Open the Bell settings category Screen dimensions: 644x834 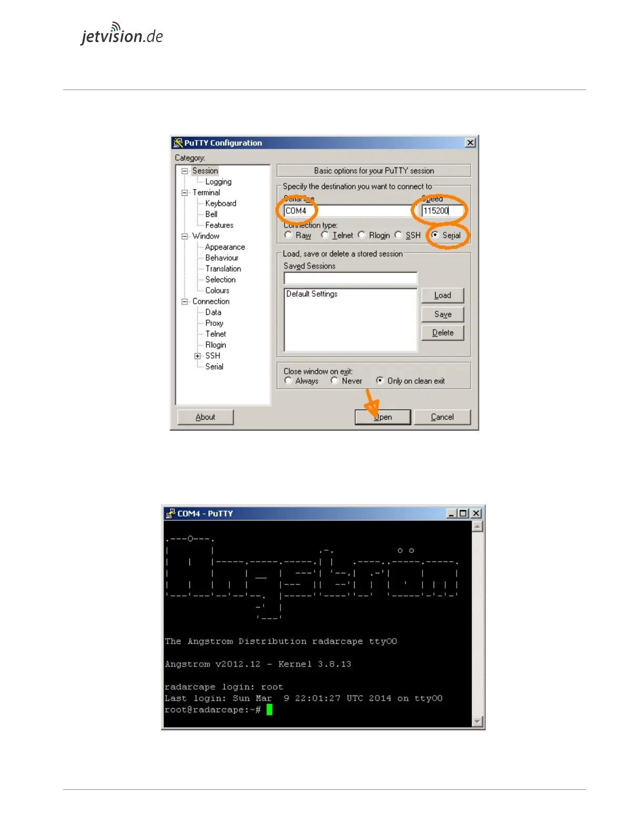[212, 214]
